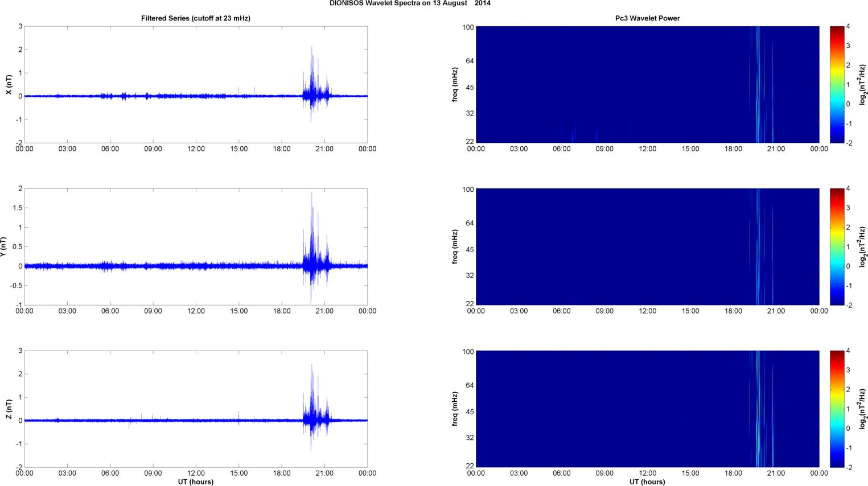The width and height of the screenshot is (868, 486).
Task: Click the top wavelet power spectrogram
Action: (647, 84)
